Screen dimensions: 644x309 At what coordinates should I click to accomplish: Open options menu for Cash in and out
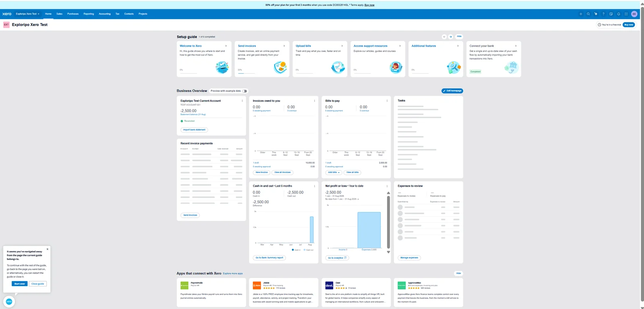(x=314, y=186)
